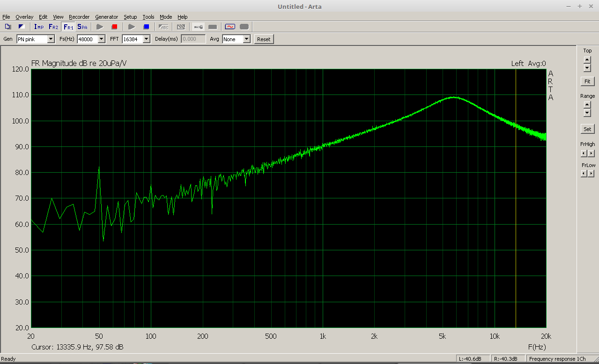Image resolution: width=599 pixels, height=364 pixels.
Task: Shift FrHigh right with arrow
Action: [591, 153]
